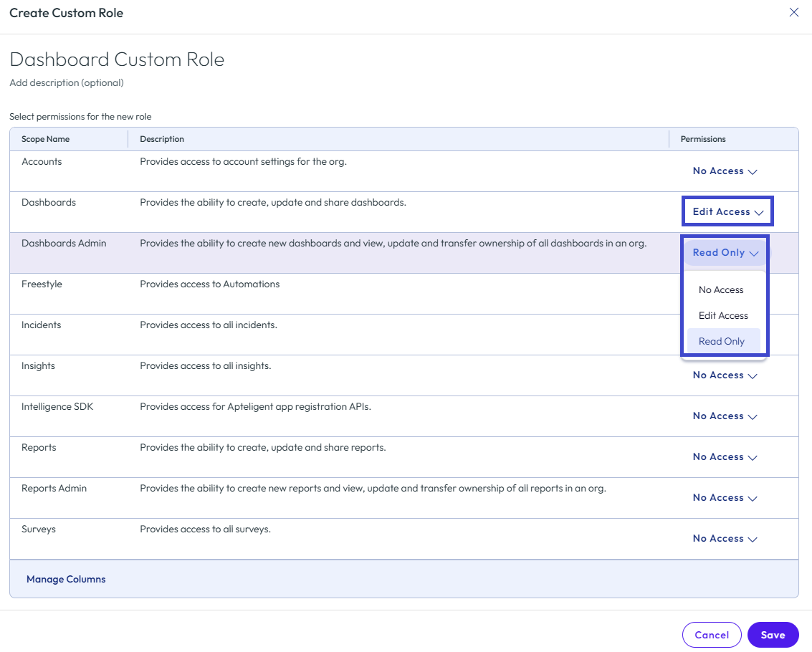This screenshot has height=652, width=812.
Task: Open Insights permission dropdown
Action: 725,375
